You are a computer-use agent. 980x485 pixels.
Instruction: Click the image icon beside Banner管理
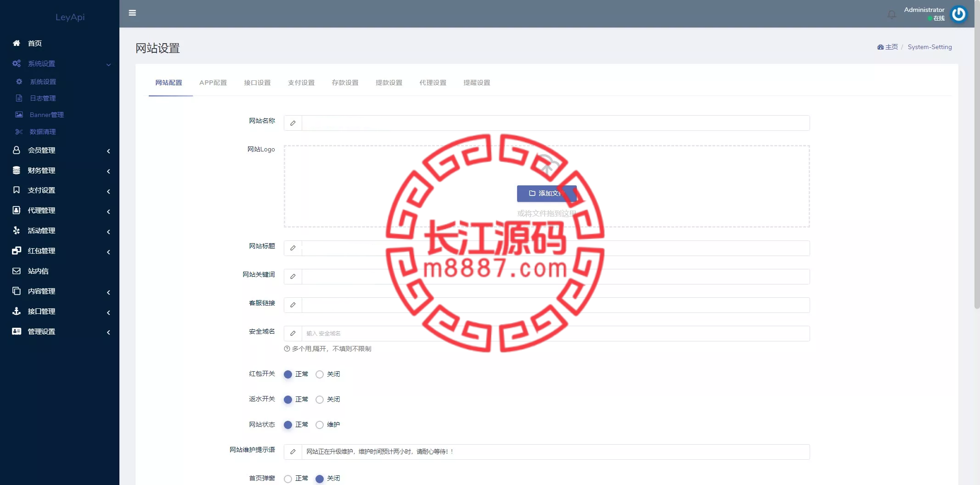pos(19,115)
